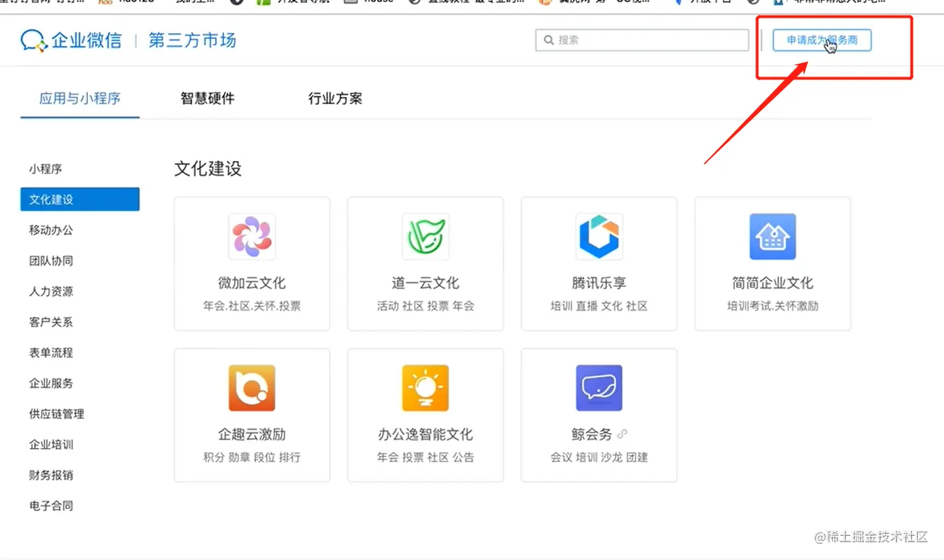This screenshot has height=560, width=944.
Task: Click tags 年会.社区.关怀.投票
Action: (252, 306)
